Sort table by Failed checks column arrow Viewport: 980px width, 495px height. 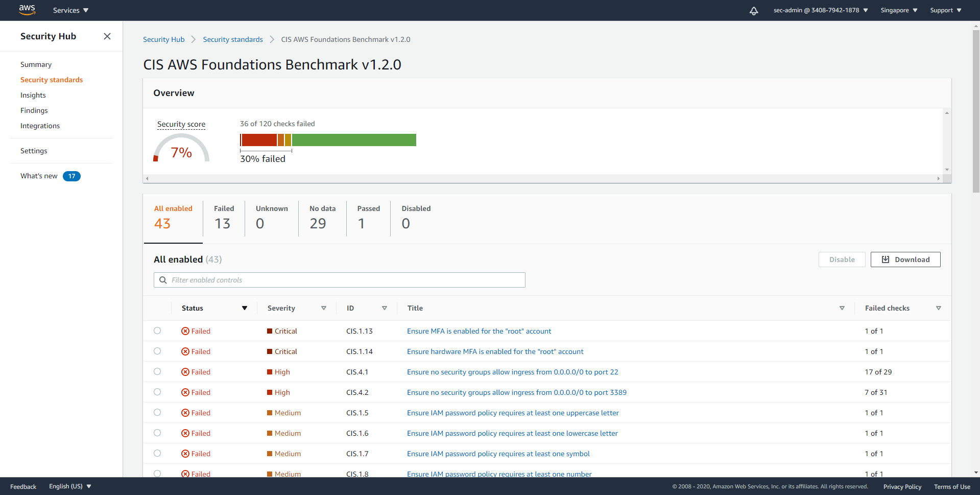tap(939, 308)
